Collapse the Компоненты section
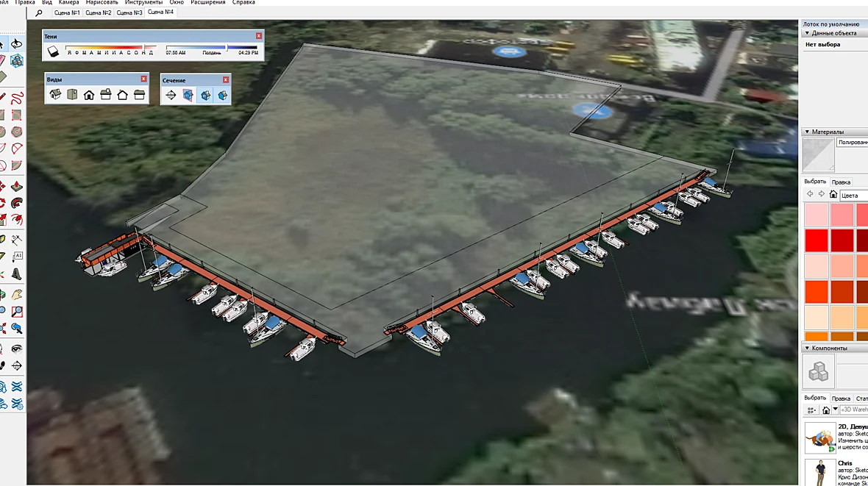This screenshot has height=486, width=868. point(807,349)
